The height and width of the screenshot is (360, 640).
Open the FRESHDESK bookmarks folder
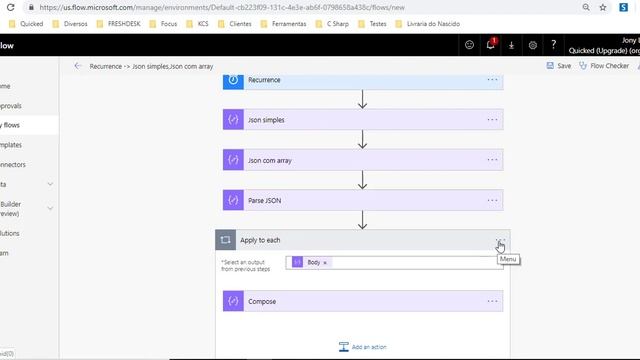pyautogui.click(x=118, y=24)
